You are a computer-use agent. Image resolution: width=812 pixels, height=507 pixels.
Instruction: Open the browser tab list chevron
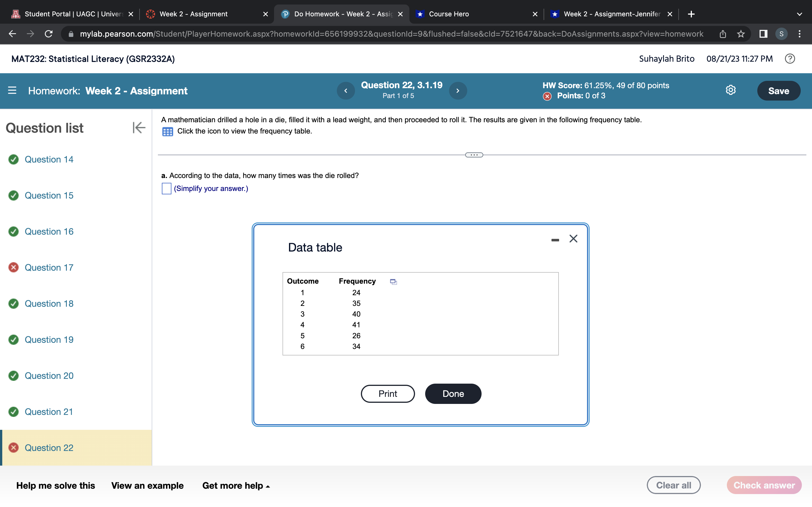[799, 14]
